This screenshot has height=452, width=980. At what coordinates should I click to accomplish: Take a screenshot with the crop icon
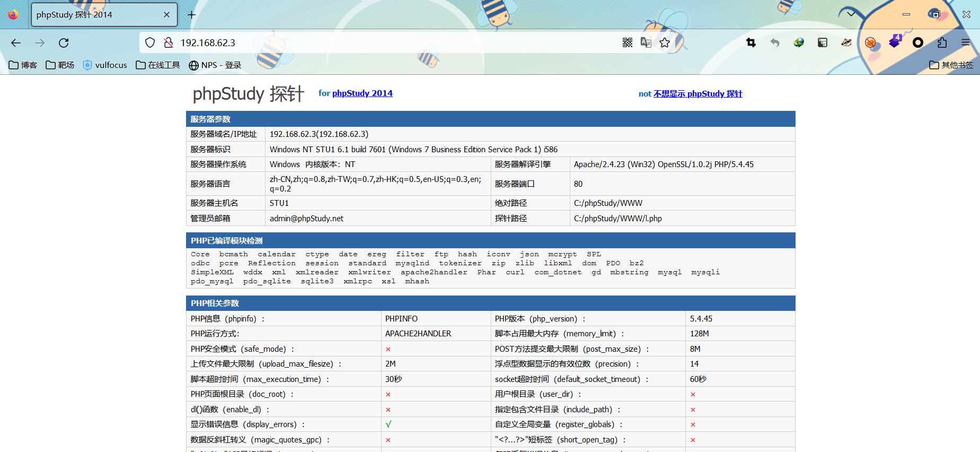pos(751,42)
